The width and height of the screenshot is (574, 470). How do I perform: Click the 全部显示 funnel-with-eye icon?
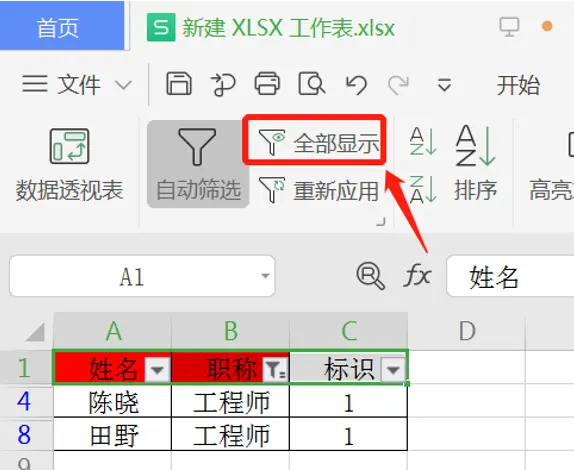pyautogui.click(x=272, y=142)
